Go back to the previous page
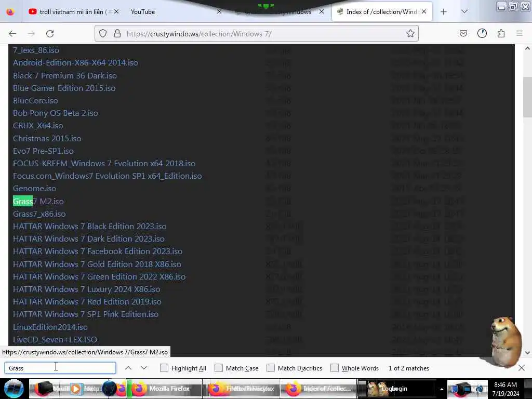This screenshot has height=399, width=532. click(x=12, y=34)
